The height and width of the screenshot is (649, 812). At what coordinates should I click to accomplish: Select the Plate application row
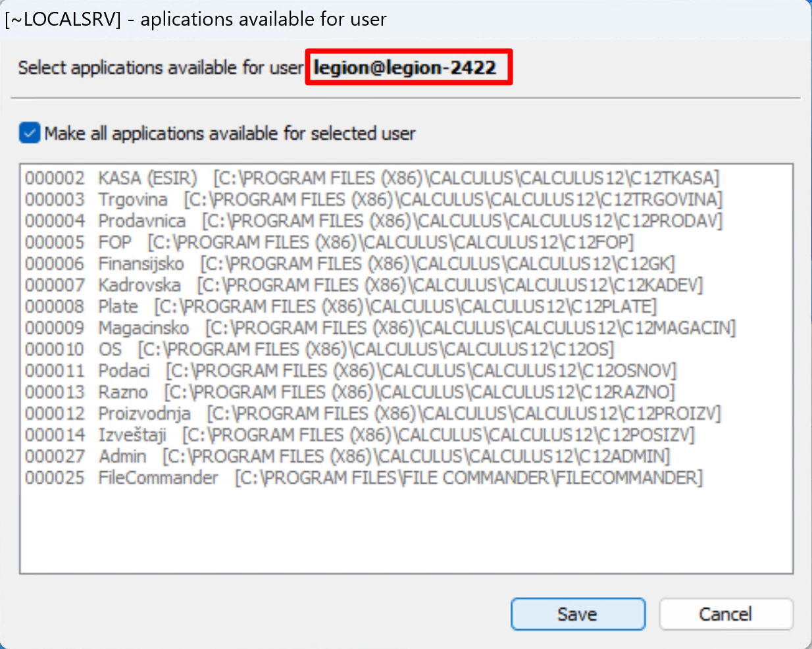(x=340, y=307)
